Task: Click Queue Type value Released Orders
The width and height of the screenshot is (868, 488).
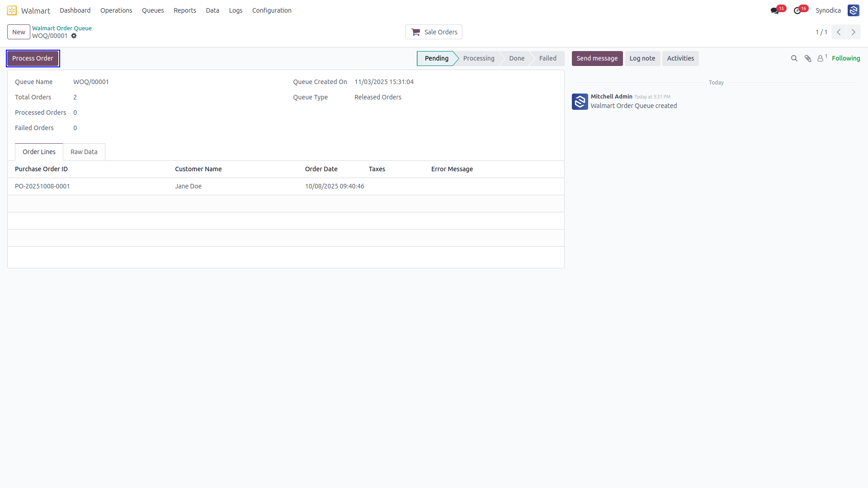Action: pos(378,97)
